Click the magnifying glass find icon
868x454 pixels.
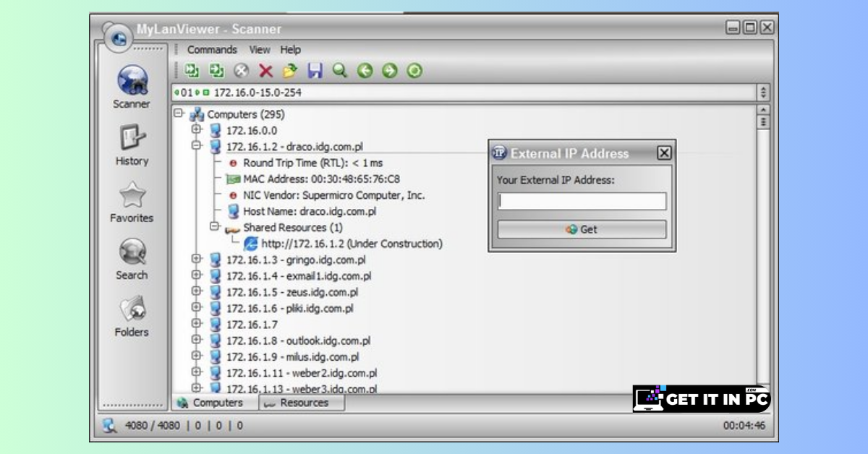click(x=339, y=70)
